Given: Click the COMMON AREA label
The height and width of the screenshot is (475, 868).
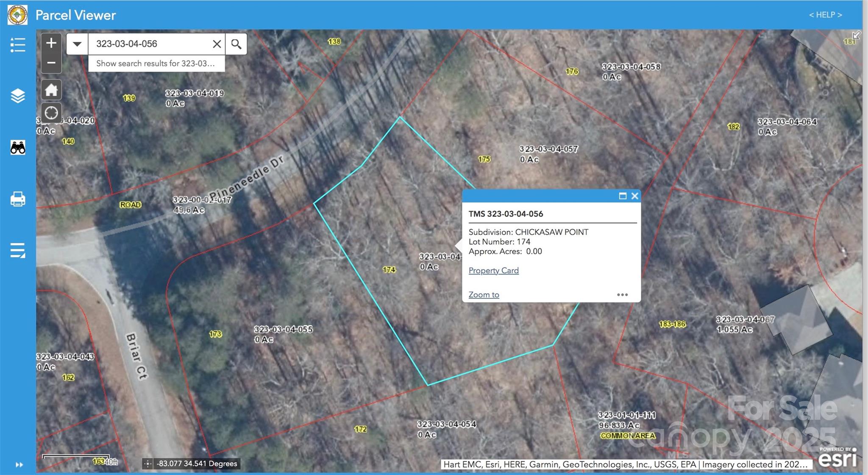Looking at the screenshot, I should (x=628, y=436).
